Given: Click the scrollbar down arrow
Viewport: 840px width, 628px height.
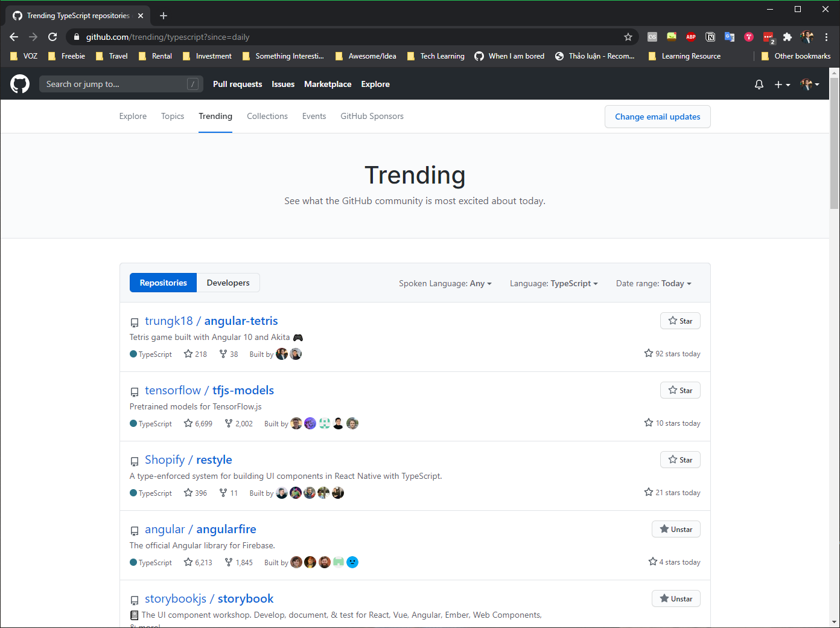Looking at the screenshot, I should (x=835, y=622).
